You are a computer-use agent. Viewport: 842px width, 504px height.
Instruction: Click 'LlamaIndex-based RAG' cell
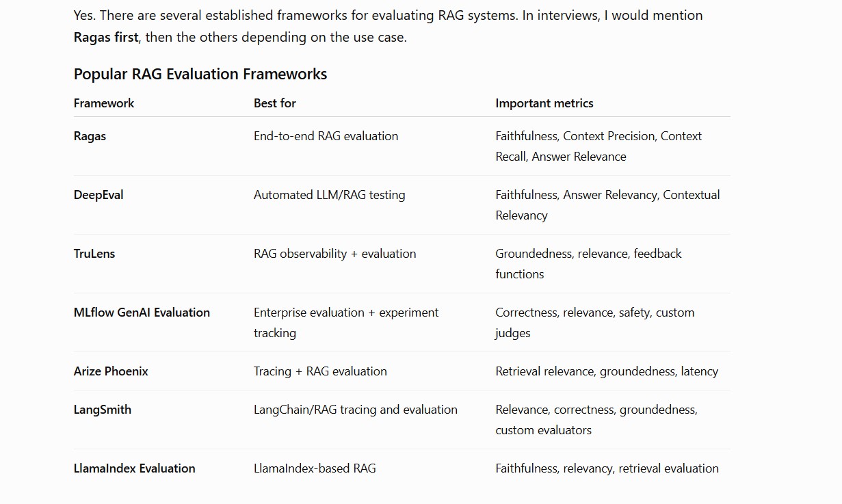pos(315,468)
